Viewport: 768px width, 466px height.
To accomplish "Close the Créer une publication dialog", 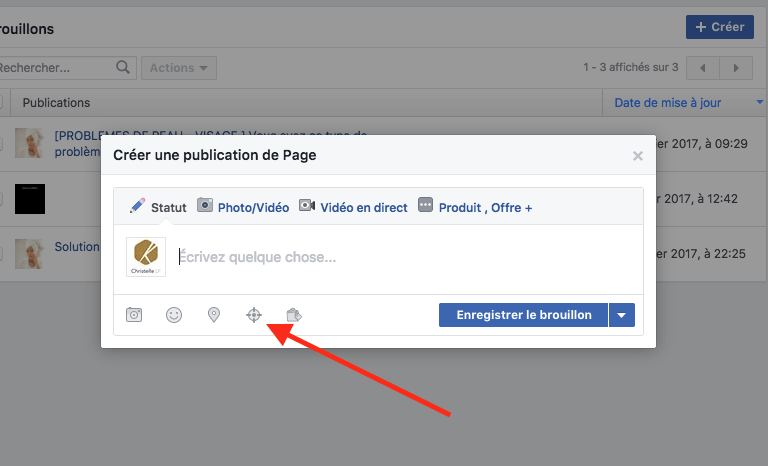I will 638,156.
